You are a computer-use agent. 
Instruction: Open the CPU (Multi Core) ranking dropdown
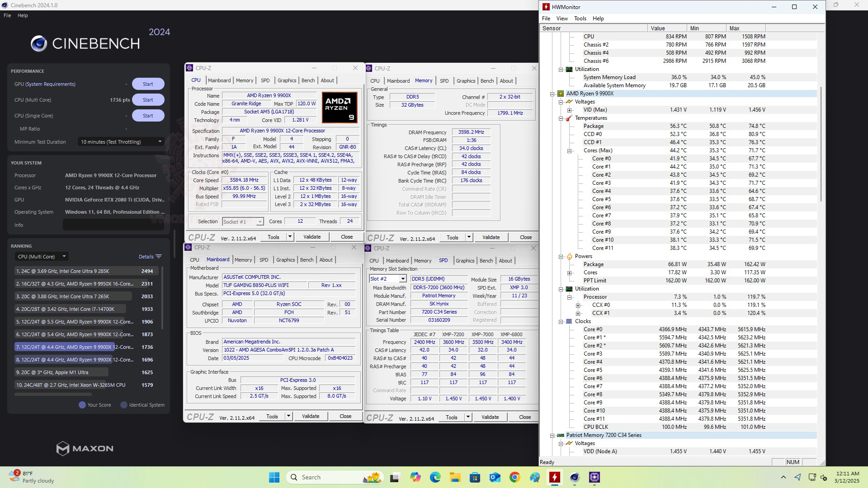click(41, 257)
